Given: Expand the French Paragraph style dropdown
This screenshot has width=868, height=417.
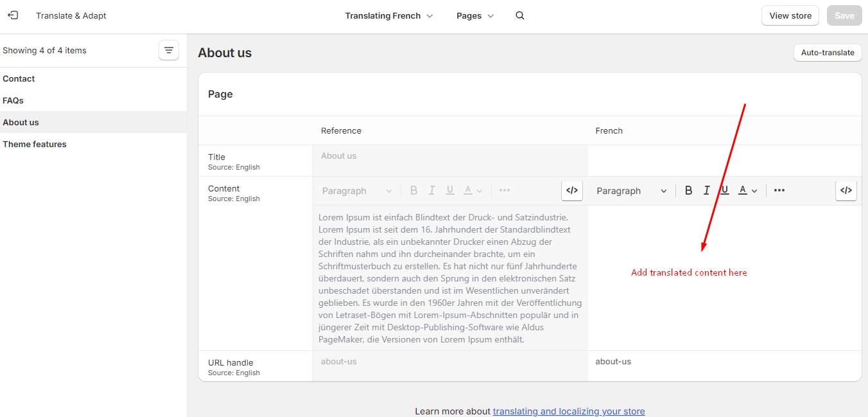Looking at the screenshot, I should coord(631,191).
